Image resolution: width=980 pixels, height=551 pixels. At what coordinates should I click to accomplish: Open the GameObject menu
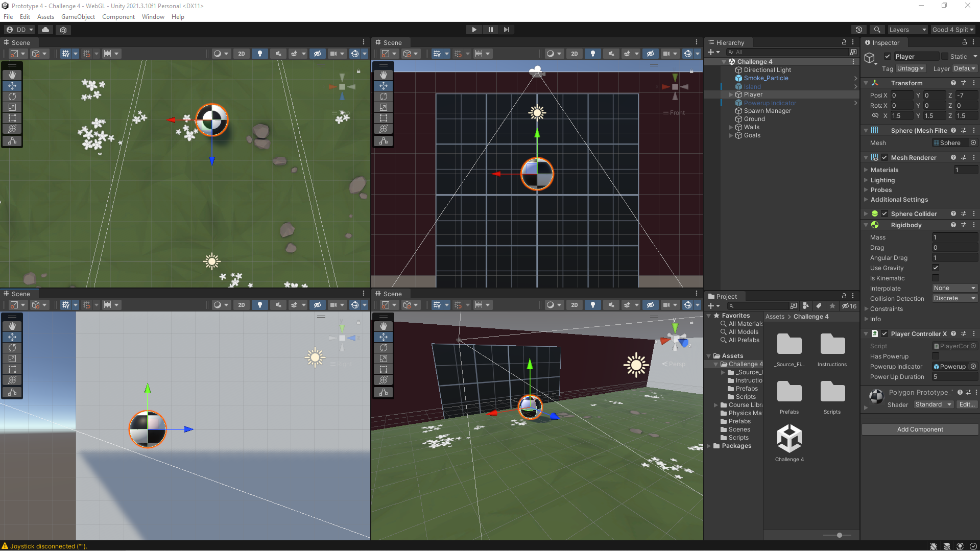click(78, 17)
